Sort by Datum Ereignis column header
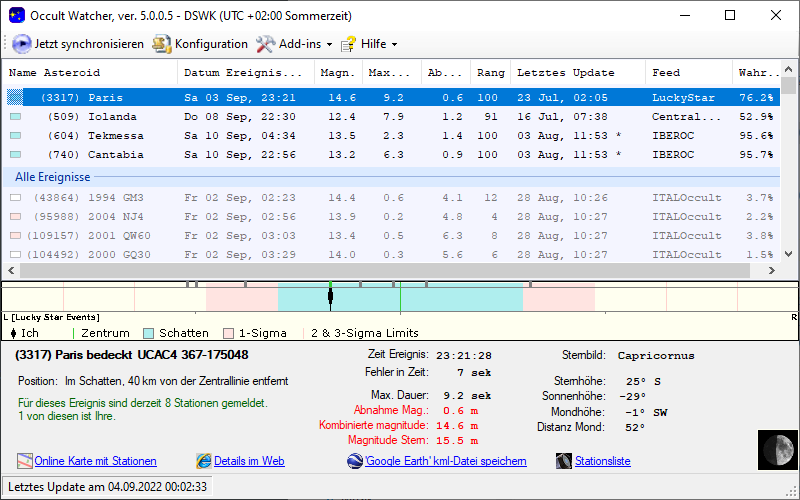 [x=243, y=73]
